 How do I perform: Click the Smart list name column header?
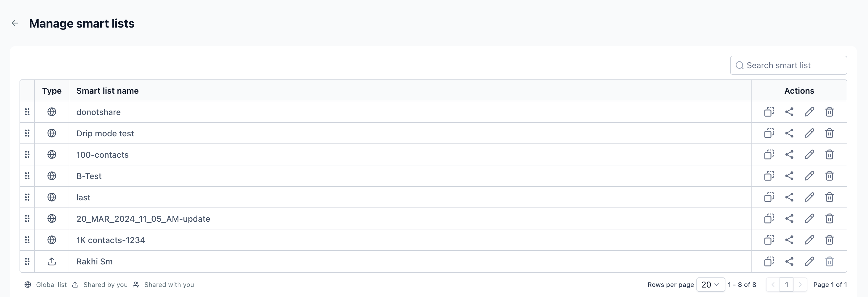107,91
